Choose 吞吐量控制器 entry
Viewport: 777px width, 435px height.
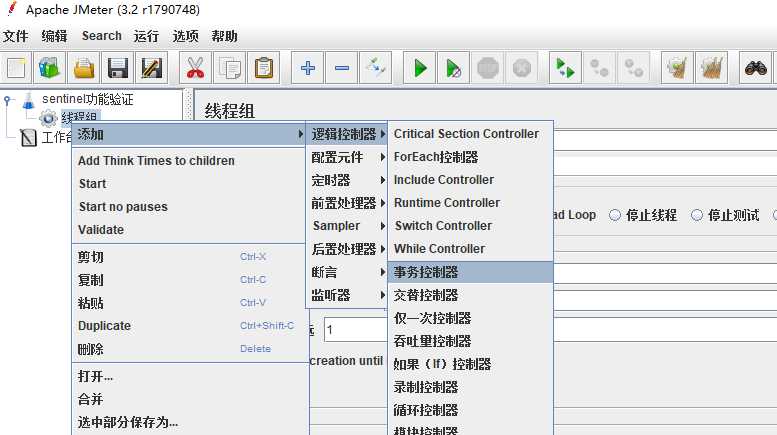pyautogui.click(x=470, y=341)
